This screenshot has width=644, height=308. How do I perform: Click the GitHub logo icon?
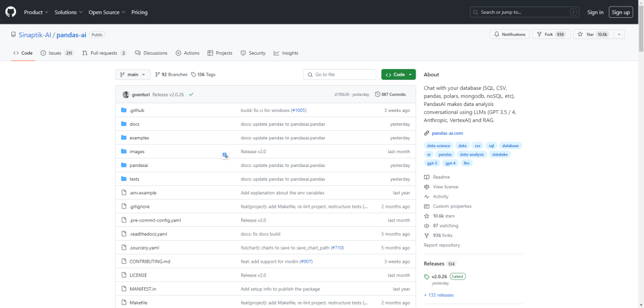[11, 12]
